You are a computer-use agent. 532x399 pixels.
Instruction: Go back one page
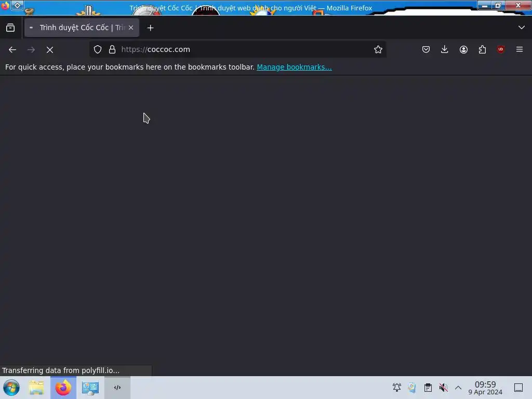(x=12, y=49)
